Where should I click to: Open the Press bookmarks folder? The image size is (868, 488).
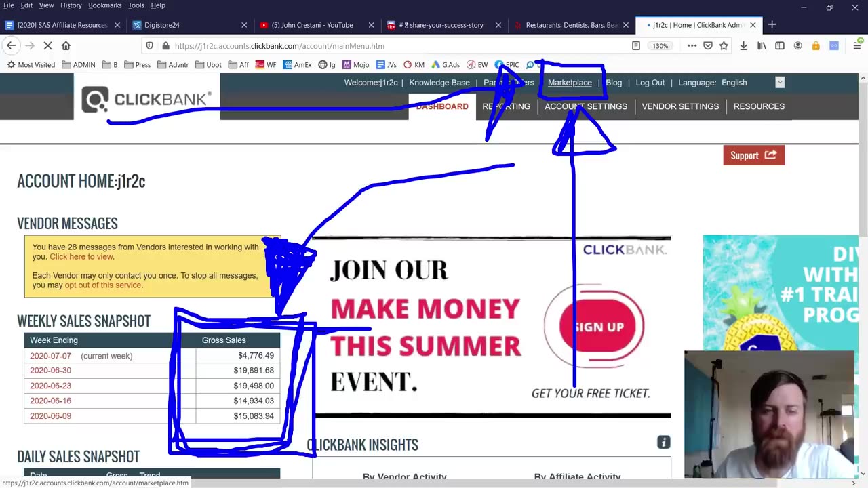pyautogui.click(x=137, y=65)
